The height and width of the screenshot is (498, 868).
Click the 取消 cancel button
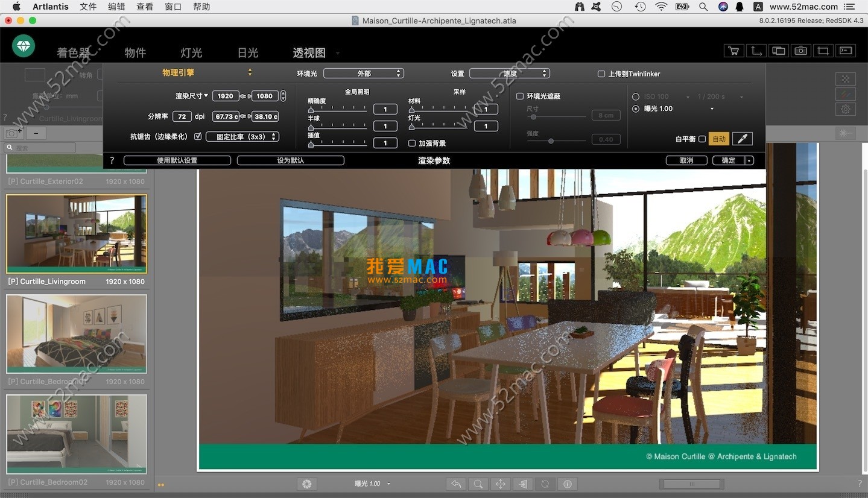(686, 160)
